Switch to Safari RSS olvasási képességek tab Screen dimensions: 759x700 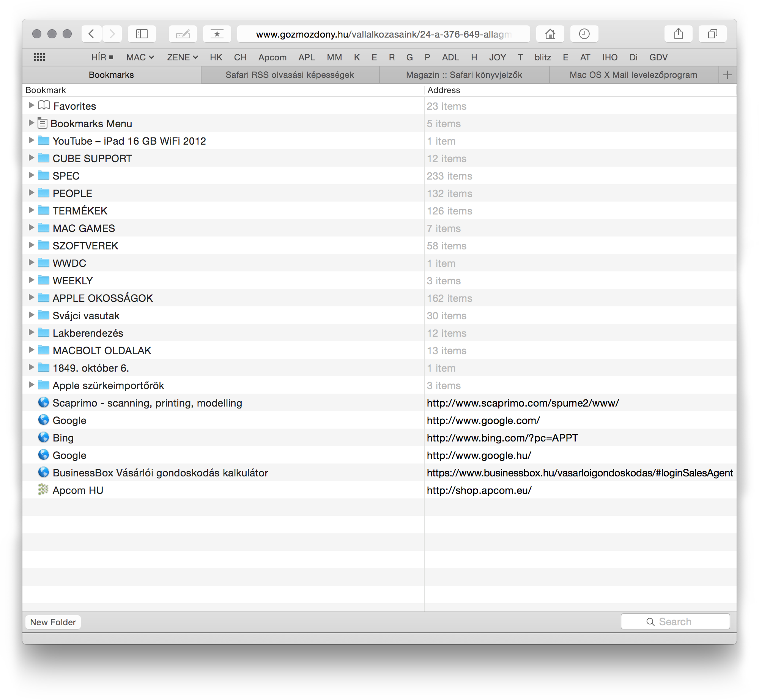click(x=290, y=75)
